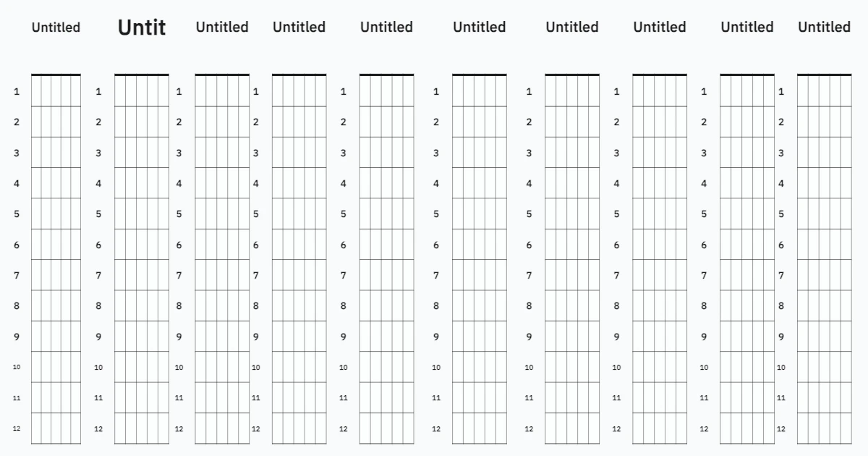Select fret number 5 of the fourth diagram

coord(255,214)
